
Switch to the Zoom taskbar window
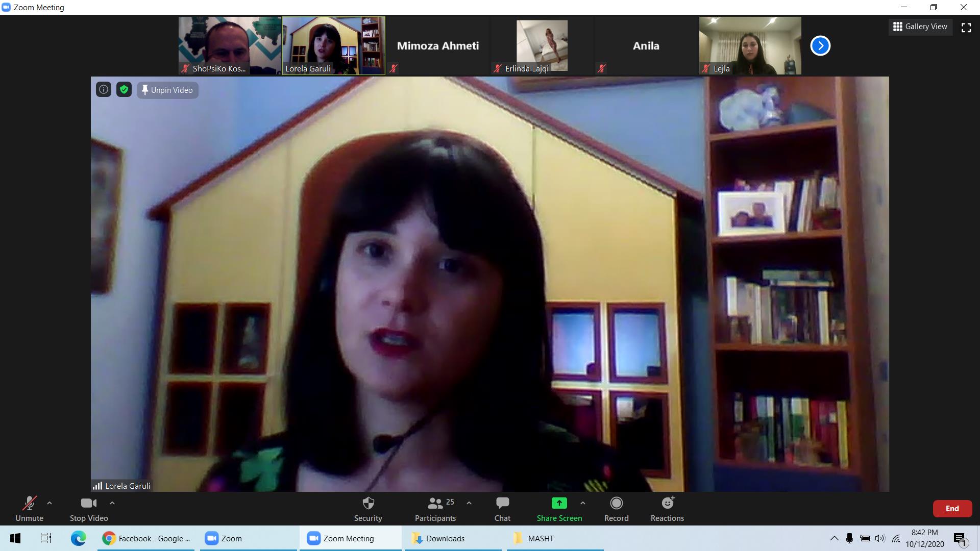tap(248, 538)
